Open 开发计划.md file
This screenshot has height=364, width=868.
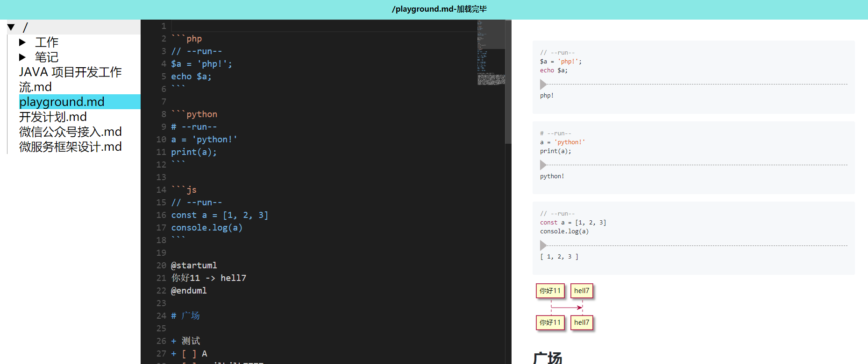tap(53, 117)
